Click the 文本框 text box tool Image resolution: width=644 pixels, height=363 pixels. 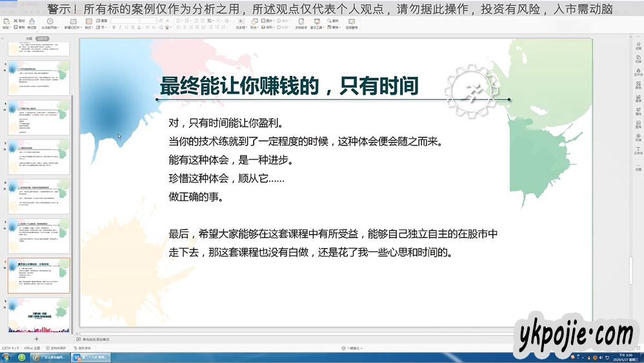[x=240, y=24]
